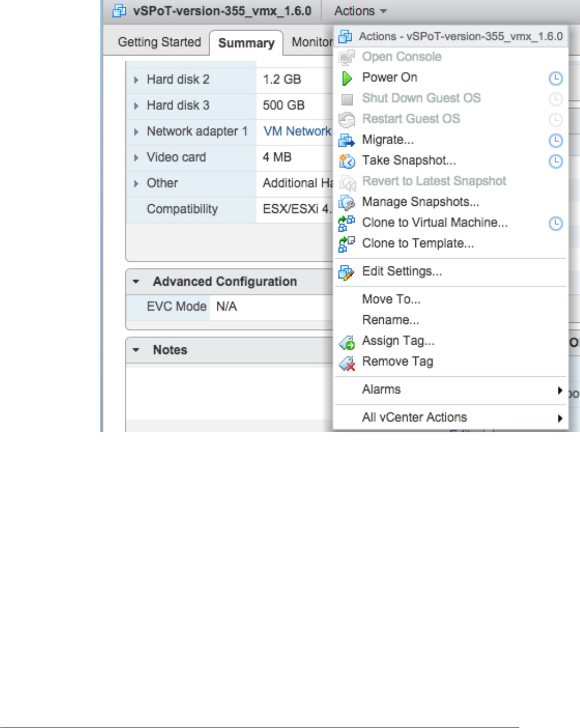The image size is (580, 728).
Task: Click schedule clock next to Restart Guest OS
Action: 556,120
